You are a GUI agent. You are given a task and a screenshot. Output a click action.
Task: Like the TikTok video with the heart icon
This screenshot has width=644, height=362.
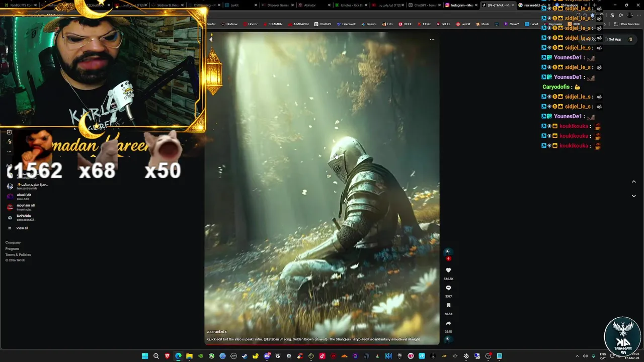pyautogui.click(x=448, y=270)
